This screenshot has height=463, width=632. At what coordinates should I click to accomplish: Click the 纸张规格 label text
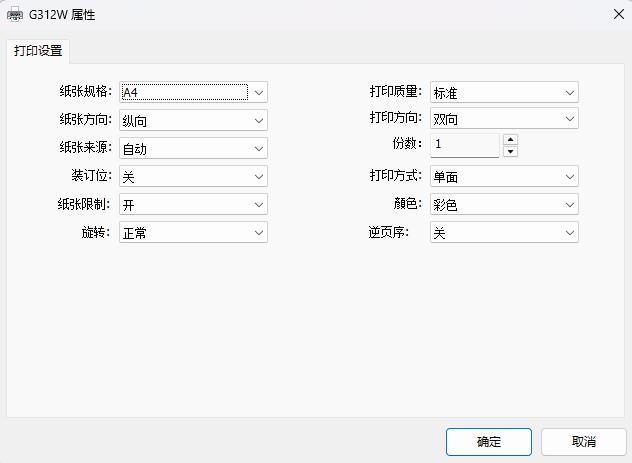pyautogui.click(x=85, y=92)
